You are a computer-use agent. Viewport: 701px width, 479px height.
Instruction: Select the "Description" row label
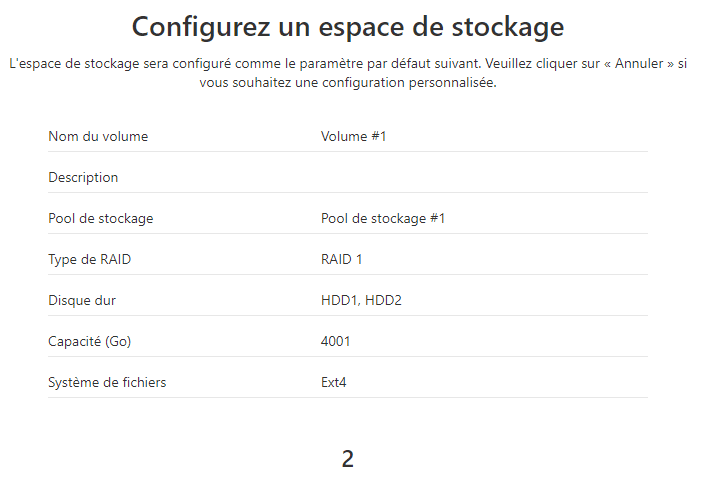click(83, 177)
